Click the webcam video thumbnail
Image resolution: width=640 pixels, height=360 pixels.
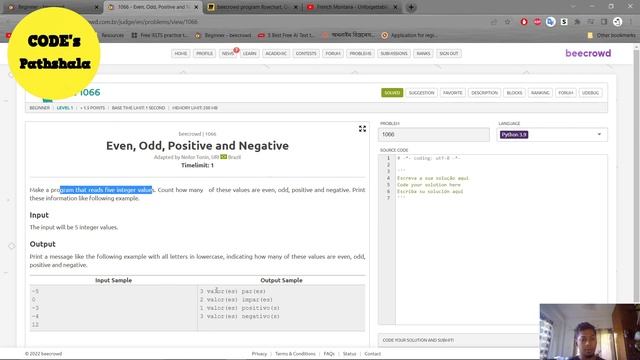[589, 331]
